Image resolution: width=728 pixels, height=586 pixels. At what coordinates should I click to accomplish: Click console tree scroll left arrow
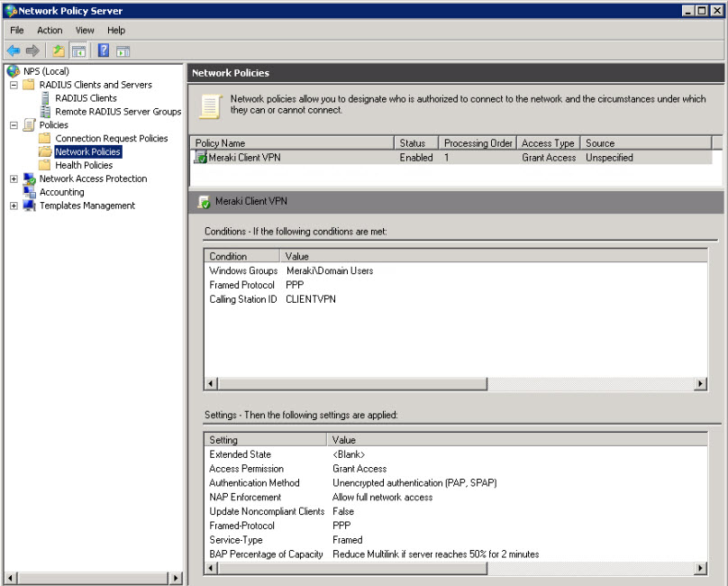(11, 578)
